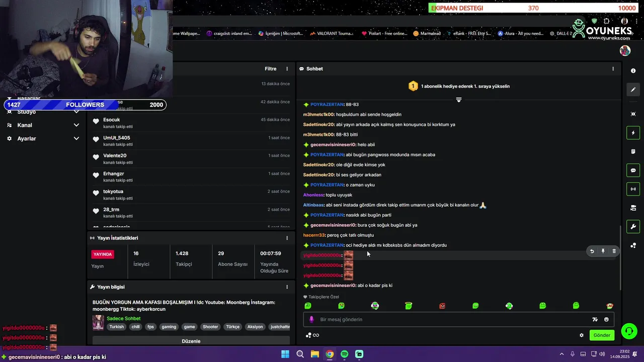Open the Windows Start menu
The height and width of the screenshot is (362, 644).
click(x=285, y=354)
